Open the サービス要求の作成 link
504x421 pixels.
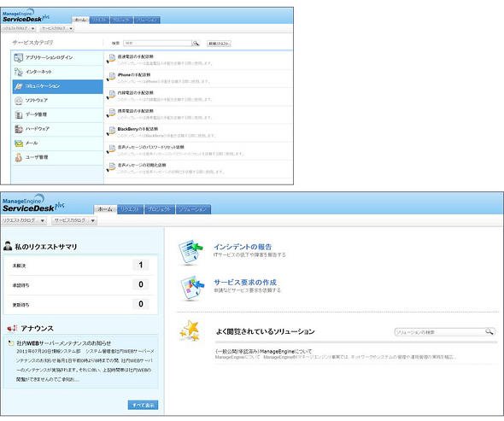pyautogui.click(x=245, y=282)
